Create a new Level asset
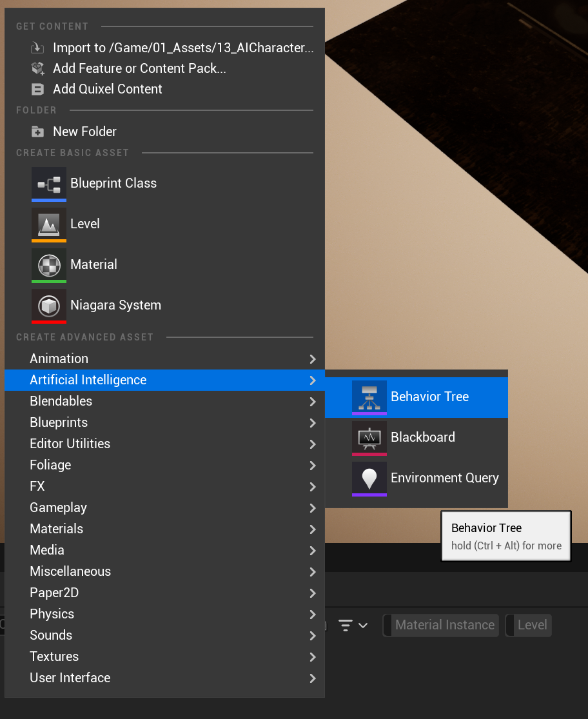Viewport: 588px width, 719px height. (x=164, y=224)
